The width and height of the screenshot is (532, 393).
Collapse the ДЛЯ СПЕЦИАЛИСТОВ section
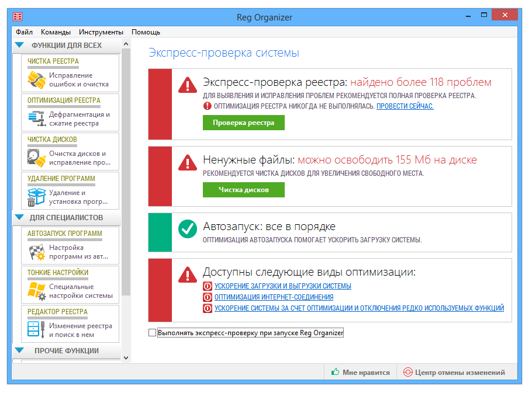pyautogui.click(x=20, y=217)
